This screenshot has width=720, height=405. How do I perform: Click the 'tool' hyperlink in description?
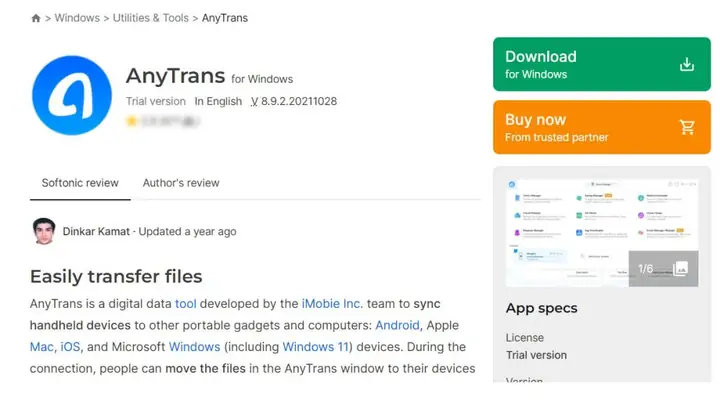(x=186, y=304)
